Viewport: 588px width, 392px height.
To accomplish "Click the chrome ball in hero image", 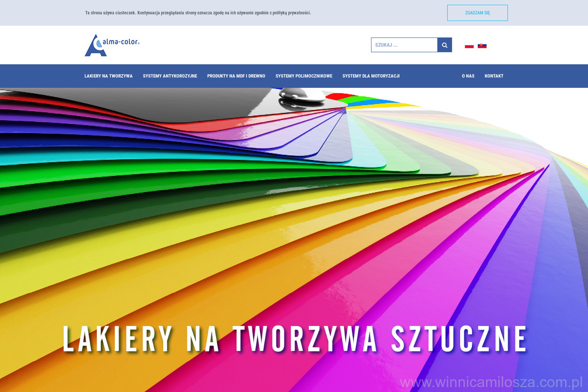I will point(301,96).
